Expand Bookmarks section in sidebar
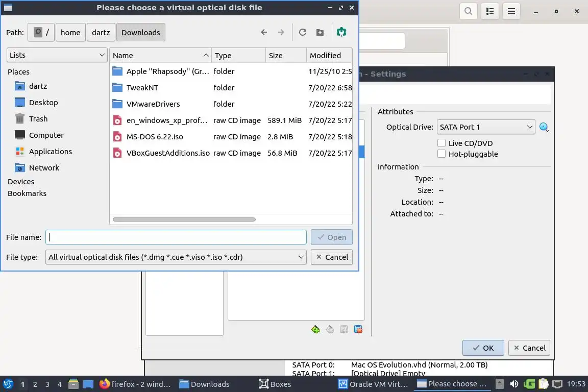Image resolution: width=588 pixels, height=392 pixels. coord(27,193)
